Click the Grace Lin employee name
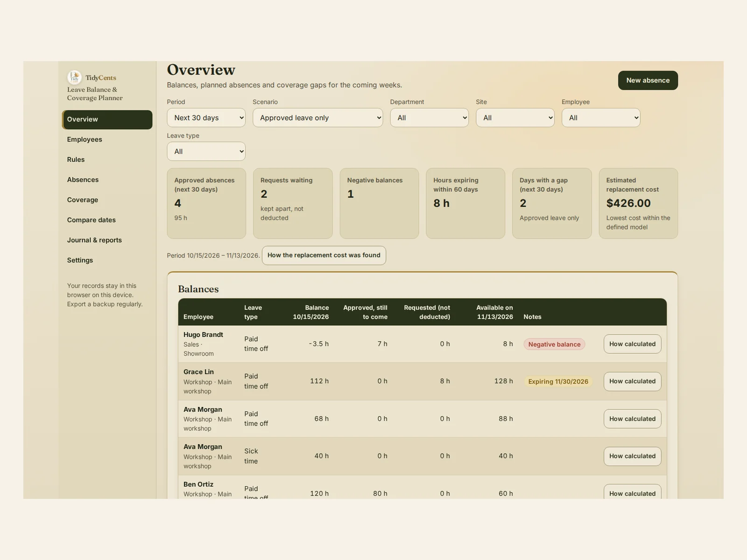Image resolution: width=747 pixels, height=560 pixels. pyautogui.click(x=198, y=372)
